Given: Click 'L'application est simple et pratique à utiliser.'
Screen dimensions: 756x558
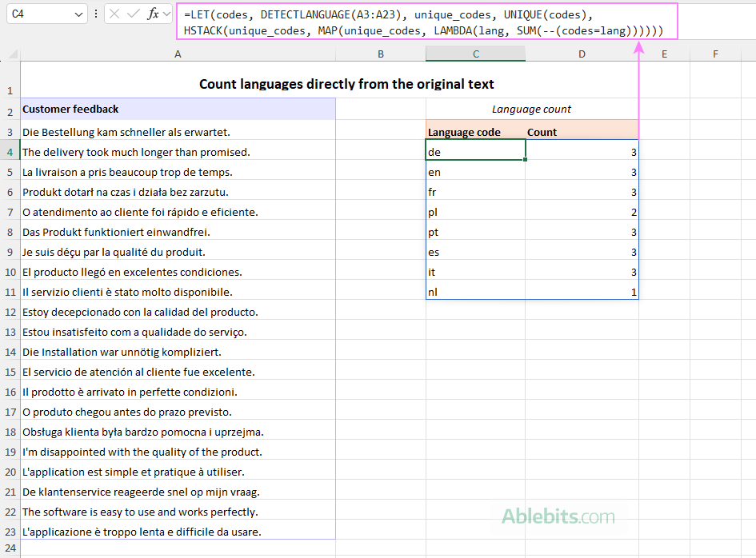Looking at the screenshot, I should [134, 472].
